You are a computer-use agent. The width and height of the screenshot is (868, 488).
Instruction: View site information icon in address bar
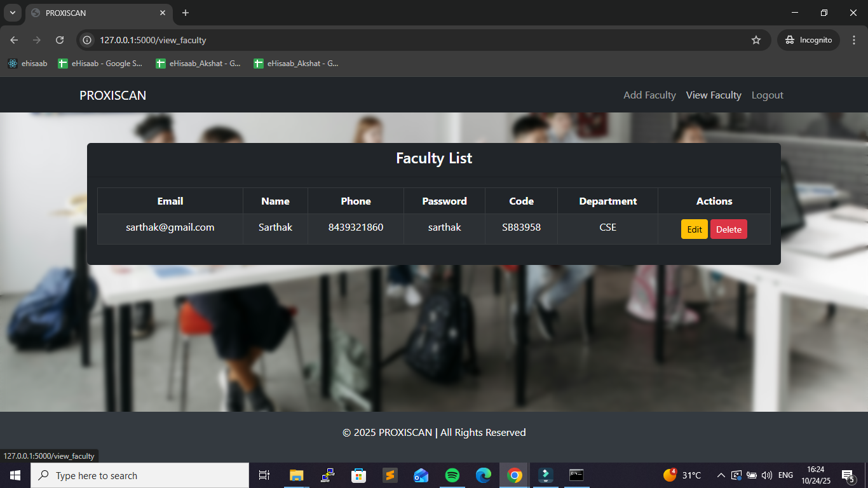[88, 40]
